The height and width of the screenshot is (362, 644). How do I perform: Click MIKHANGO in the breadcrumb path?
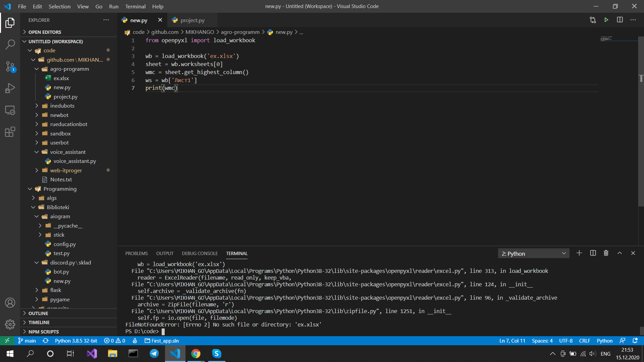pos(200,32)
